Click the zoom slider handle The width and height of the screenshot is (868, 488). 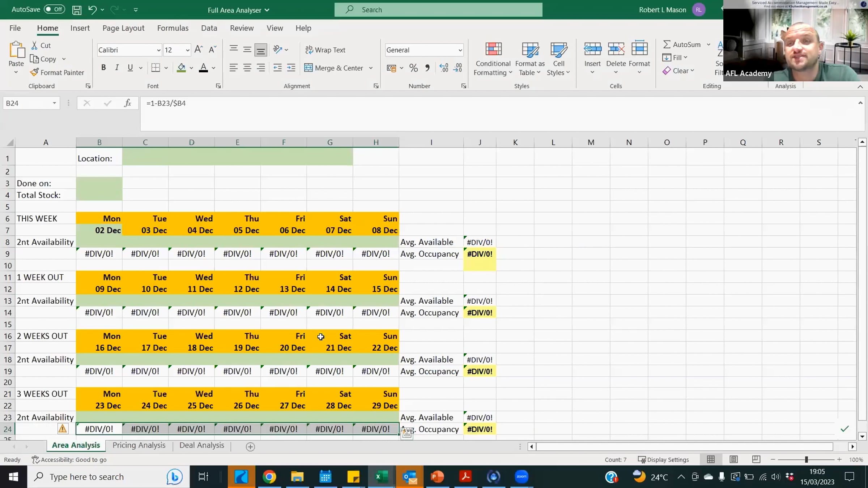pos(806,459)
